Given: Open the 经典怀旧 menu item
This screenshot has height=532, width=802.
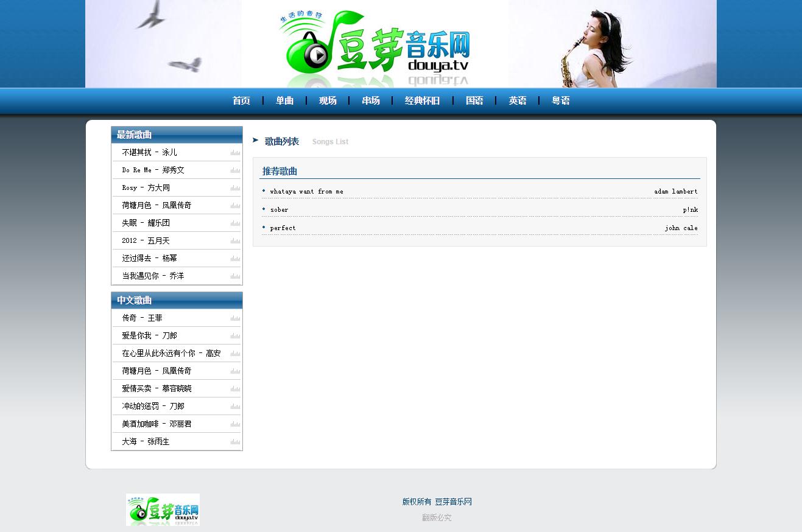Looking at the screenshot, I should [x=422, y=101].
